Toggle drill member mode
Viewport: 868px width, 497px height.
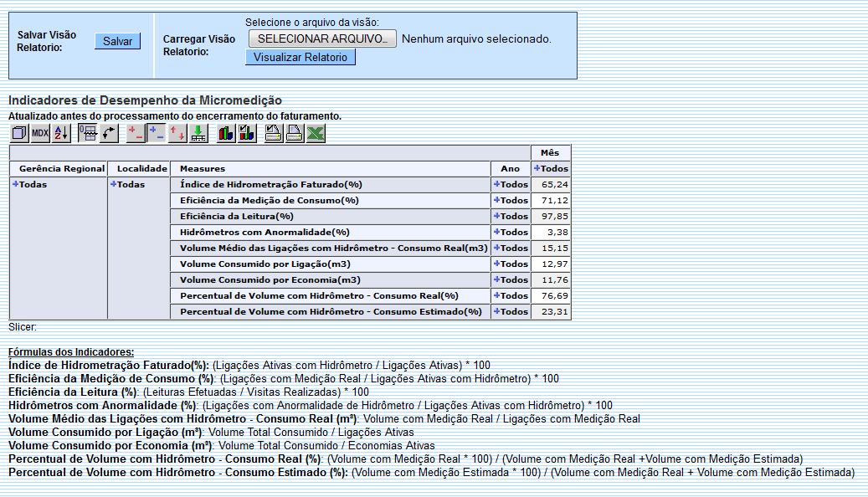136,132
